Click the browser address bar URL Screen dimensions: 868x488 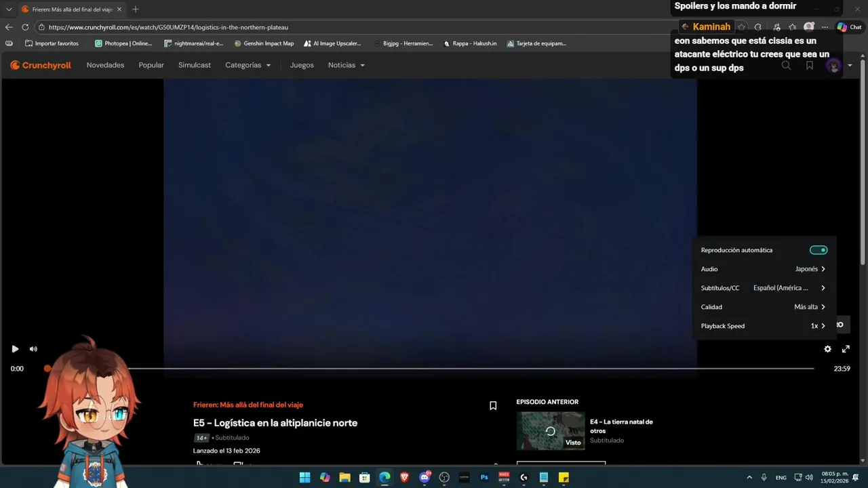(168, 27)
